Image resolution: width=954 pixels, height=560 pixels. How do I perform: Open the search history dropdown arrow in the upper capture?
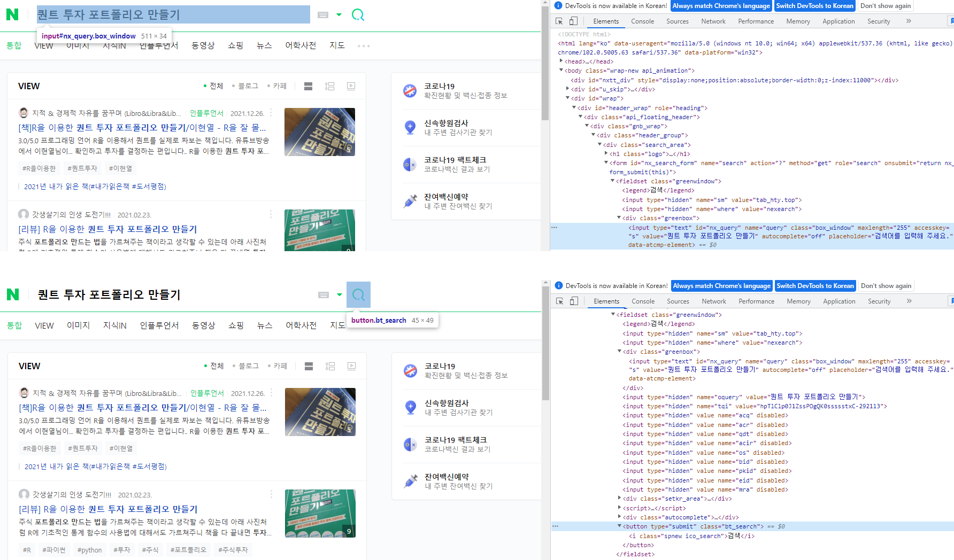coord(339,15)
